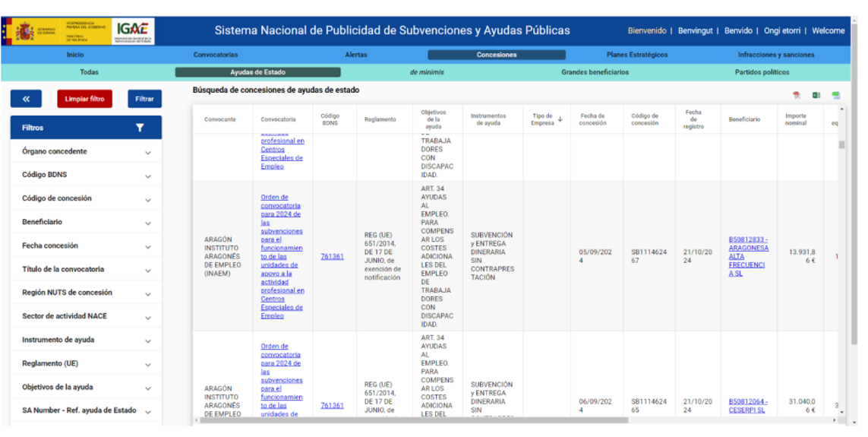Expand the Código de concesión filter

(86, 198)
